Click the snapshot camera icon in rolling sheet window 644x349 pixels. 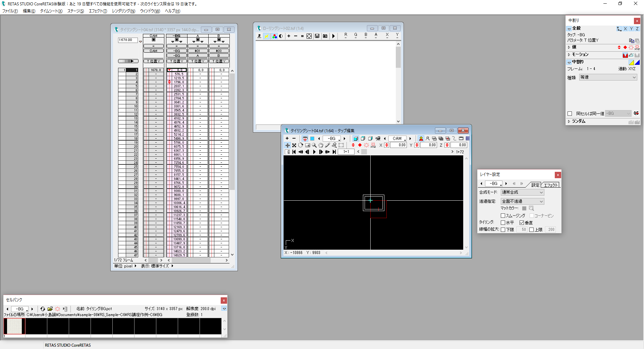[x=325, y=36]
